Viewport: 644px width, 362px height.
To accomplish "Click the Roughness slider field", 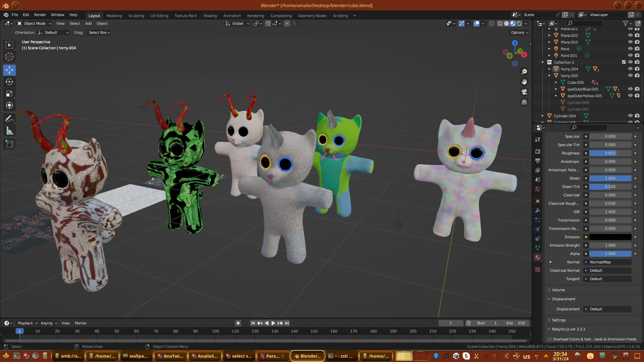I will point(610,153).
